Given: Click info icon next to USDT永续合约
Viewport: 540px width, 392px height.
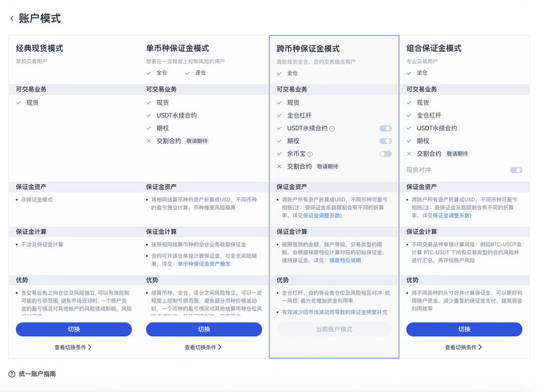Looking at the screenshot, I should point(332,129).
